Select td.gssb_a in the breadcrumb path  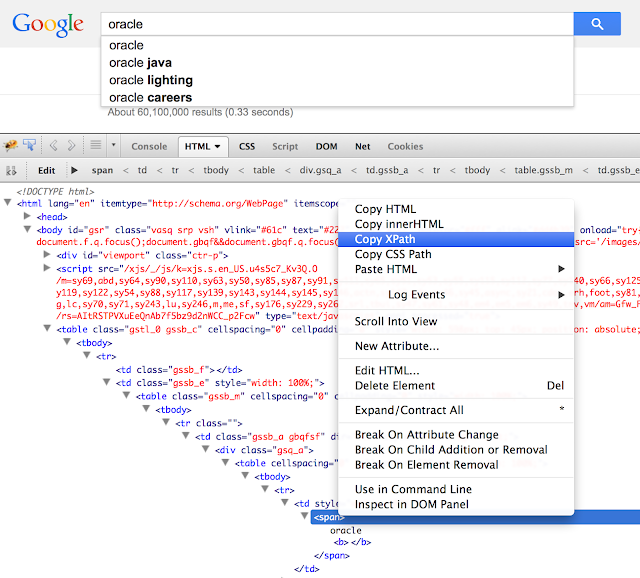(387, 170)
